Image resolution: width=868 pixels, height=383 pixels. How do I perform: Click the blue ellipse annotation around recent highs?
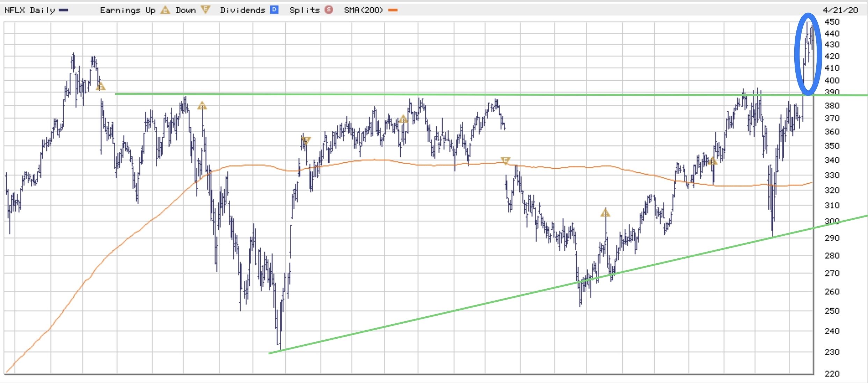[797, 56]
